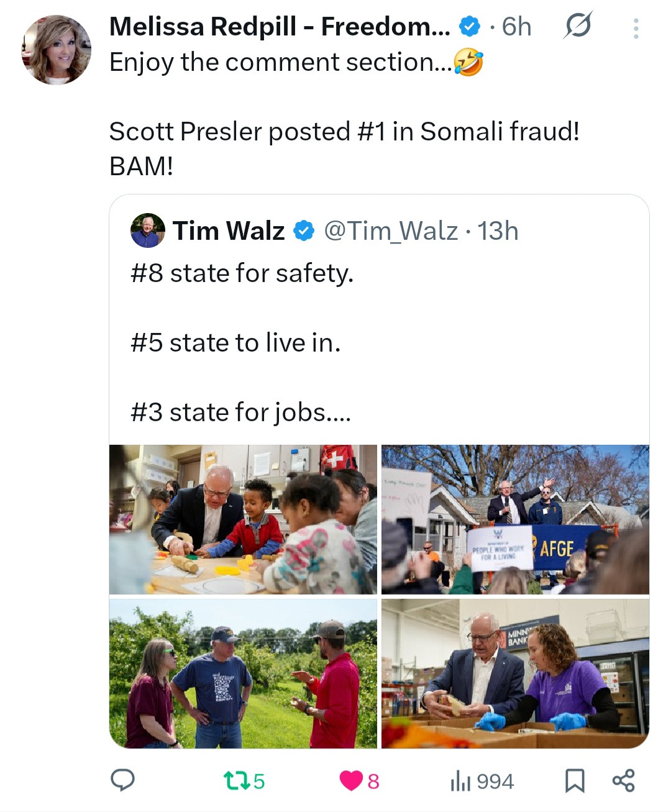Open Melissa Redpill's profile picture
671x812 pixels.
[x=57, y=50]
